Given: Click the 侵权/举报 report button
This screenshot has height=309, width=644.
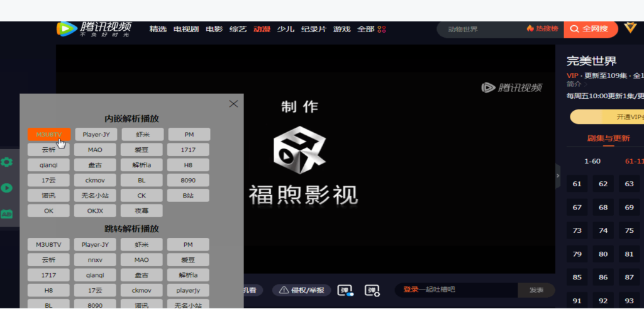Looking at the screenshot, I should point(301,290).
